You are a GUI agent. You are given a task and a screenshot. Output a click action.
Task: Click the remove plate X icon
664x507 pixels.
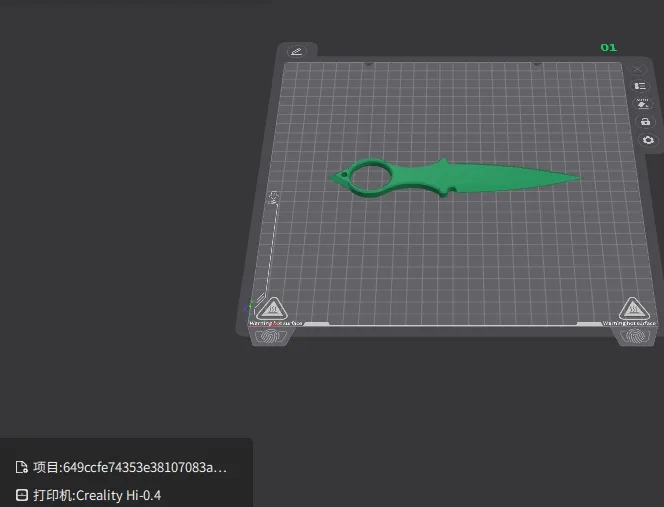click(x=638, y=69)
